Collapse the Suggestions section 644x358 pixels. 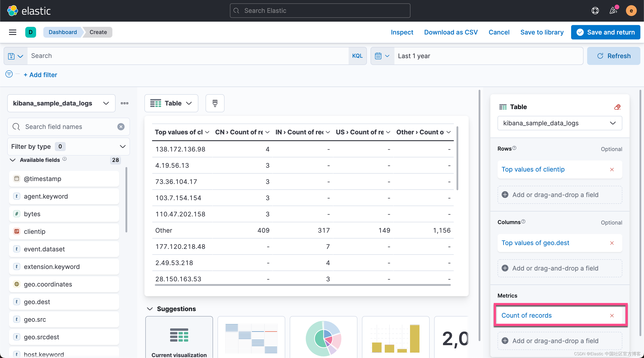coord(150,309)
